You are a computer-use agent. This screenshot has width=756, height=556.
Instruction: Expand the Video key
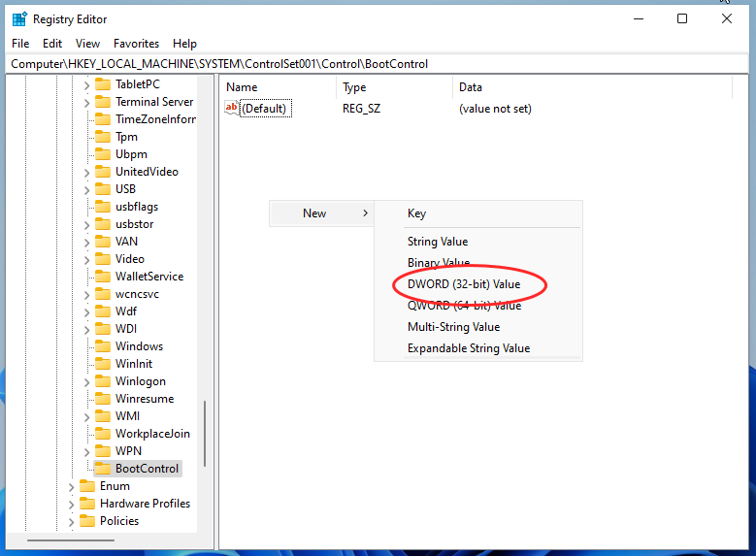86,260
